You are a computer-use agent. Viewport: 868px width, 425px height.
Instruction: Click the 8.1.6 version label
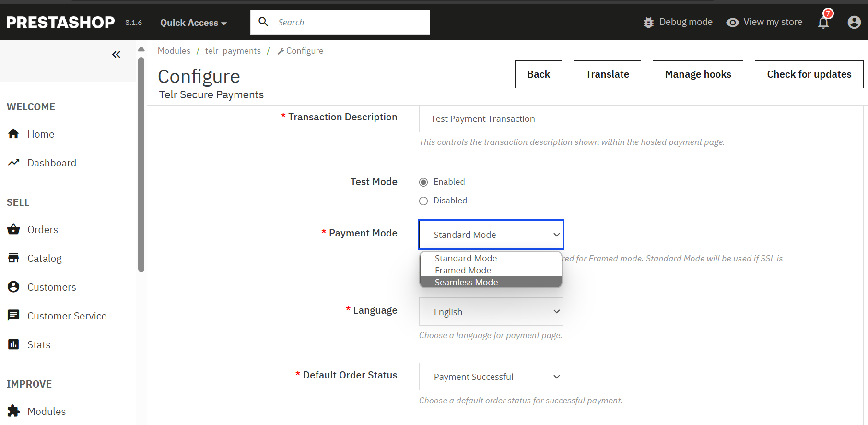(x=133, y=23)
